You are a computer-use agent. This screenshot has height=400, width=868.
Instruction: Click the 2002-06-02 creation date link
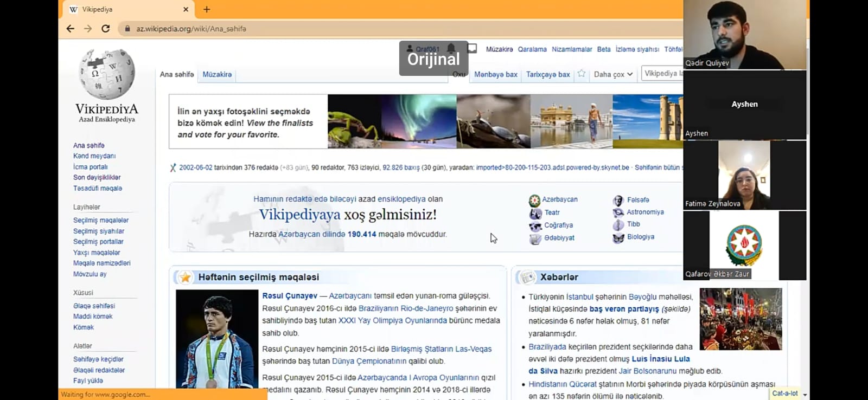(x=196, y=168)
